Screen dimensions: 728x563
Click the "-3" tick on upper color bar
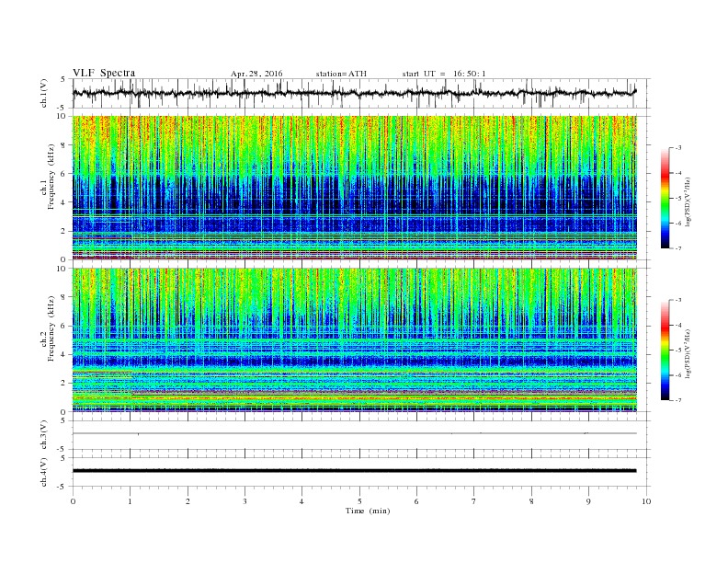(x=677, y=148)
